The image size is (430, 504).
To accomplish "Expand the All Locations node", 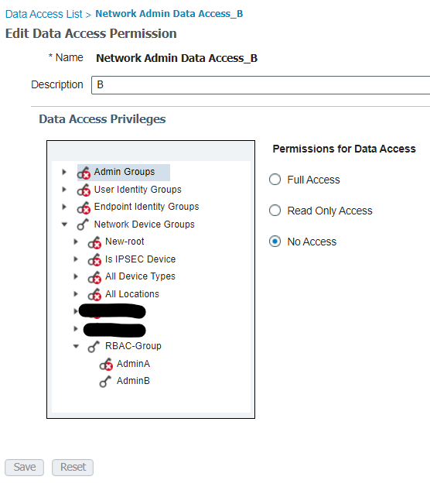I will (76, 293).
